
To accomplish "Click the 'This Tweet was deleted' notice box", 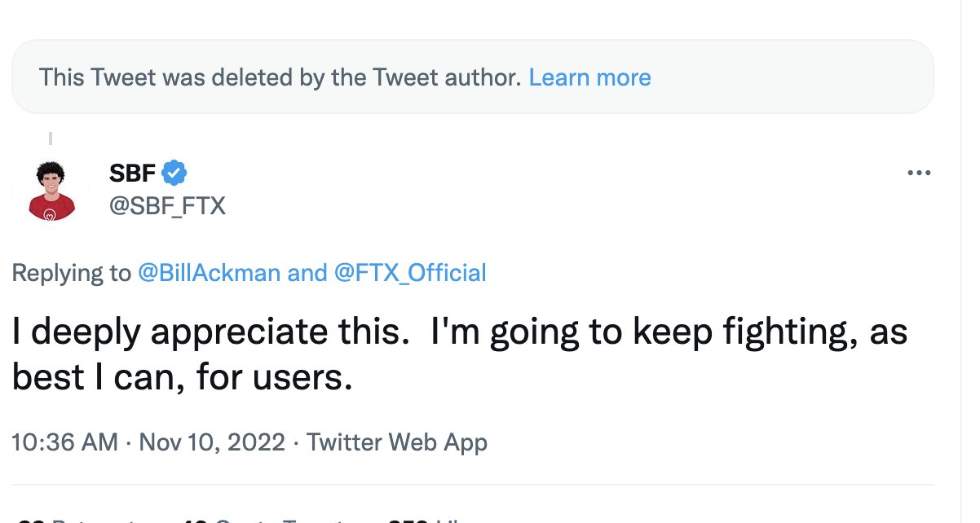I will (473, 77).
